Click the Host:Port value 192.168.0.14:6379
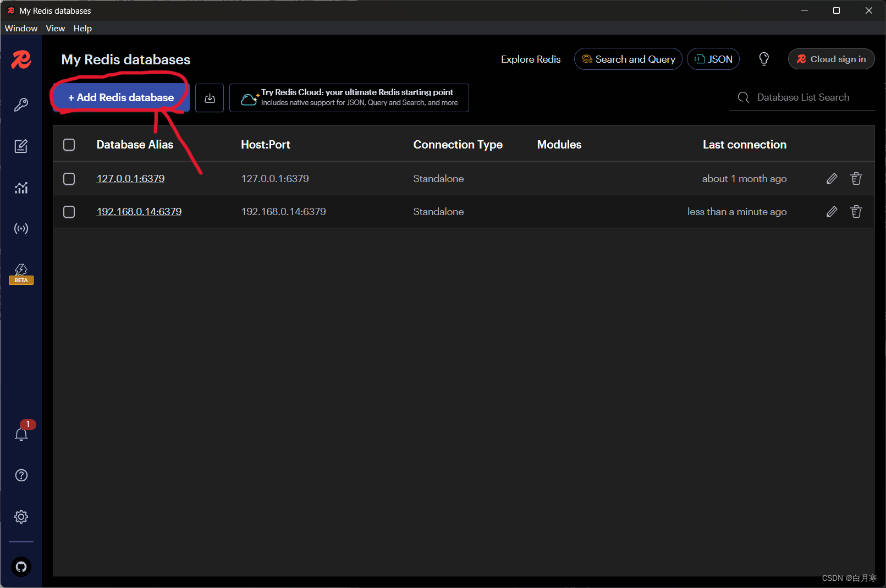The width and height of the screenshot is (886, 588). [284, 212]
